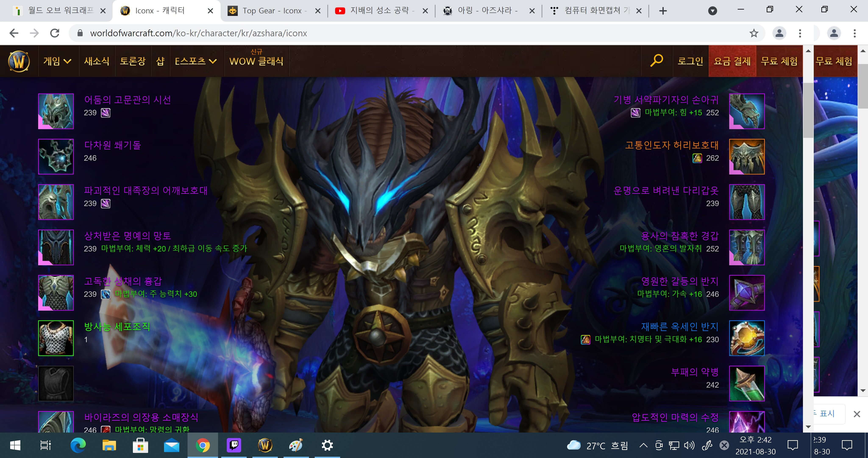Open item link 고통인도자 허리보호대
This screenshot has height=458, width=868.
[x=672, y=145]
